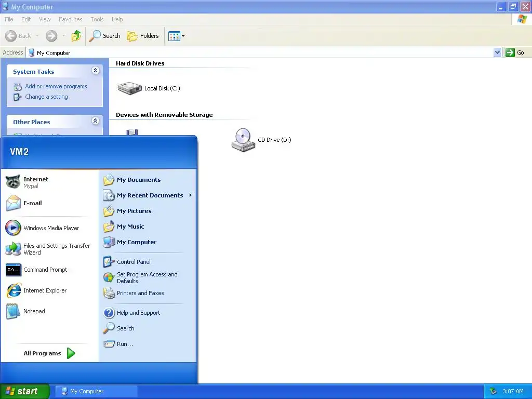This screenshot has height=399, width=532.
Task: Select Local Disk (C:) drive
Action: click(x=149, y=88)
